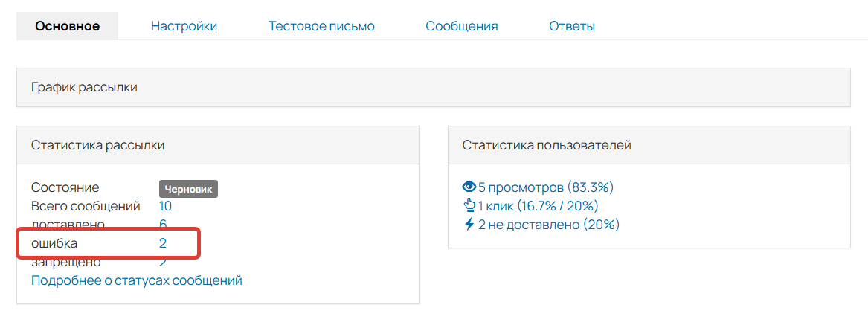Click the Статистика пользователей panel header

tap(649, 146)
